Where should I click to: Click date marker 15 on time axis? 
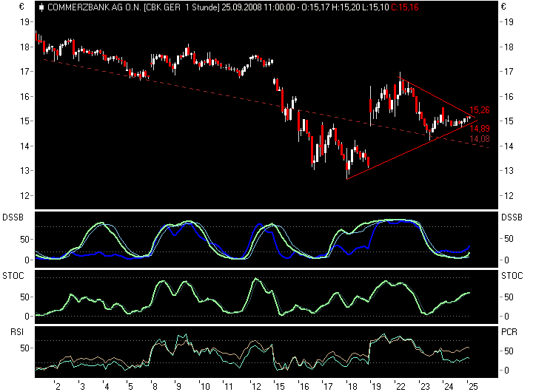point(280,386)
